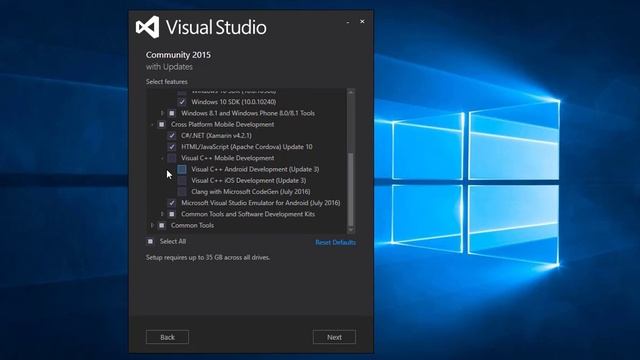Select 'Cross Platform Mobile Development' row text
640x360 pixels.
(222, 124)
